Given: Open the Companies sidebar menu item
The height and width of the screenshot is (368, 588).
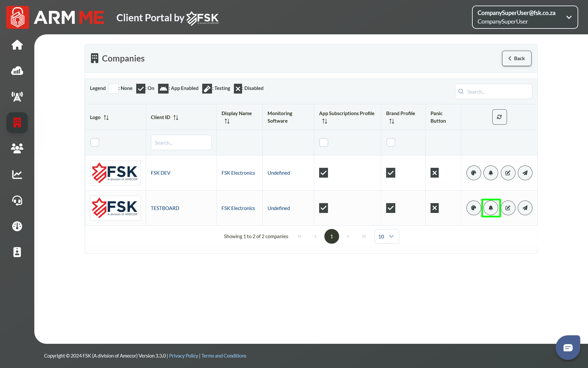Looking at the screenshot, I should 17,123.
